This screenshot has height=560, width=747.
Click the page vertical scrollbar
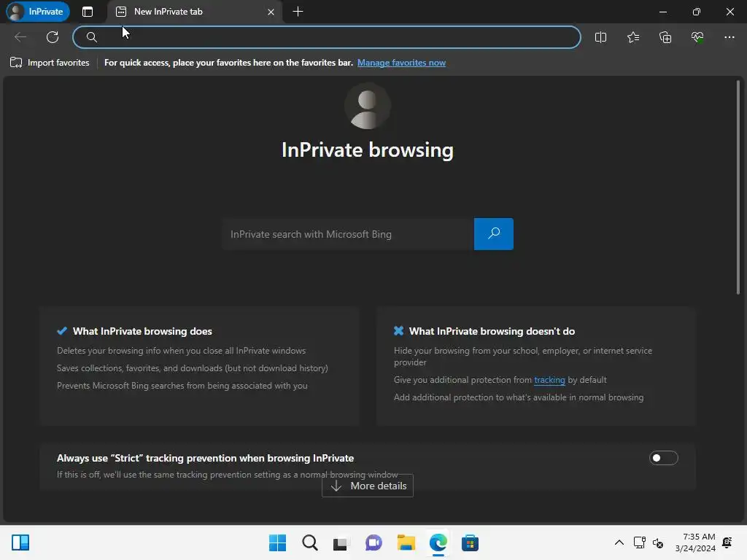(x=738, y=188)
